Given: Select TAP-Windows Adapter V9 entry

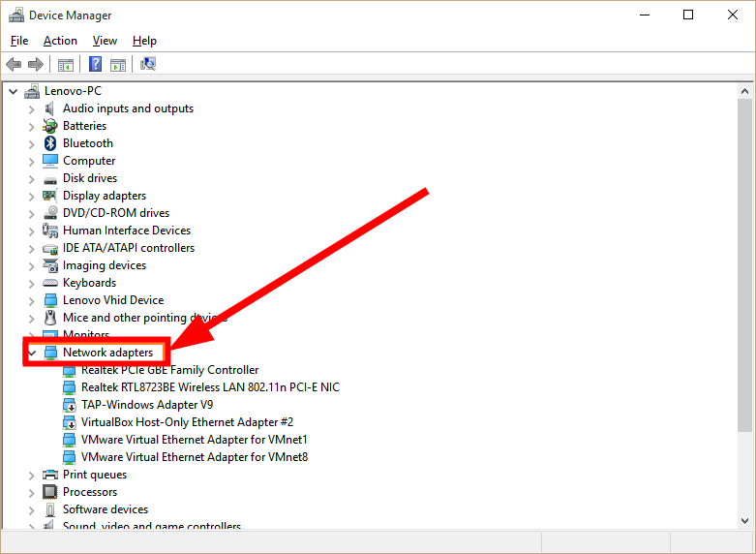Looking at the screenshot, I should pyautogui.click(x=147, y=405).
